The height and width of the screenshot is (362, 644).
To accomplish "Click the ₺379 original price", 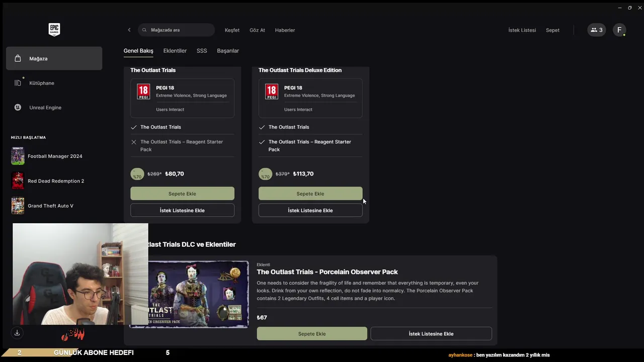I will click(x=283, y=174).
